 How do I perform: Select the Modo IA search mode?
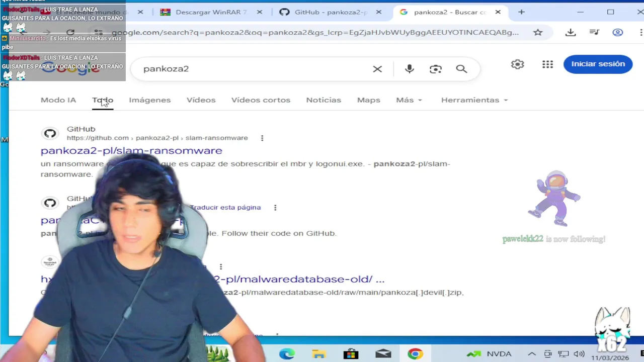[58, 100]
